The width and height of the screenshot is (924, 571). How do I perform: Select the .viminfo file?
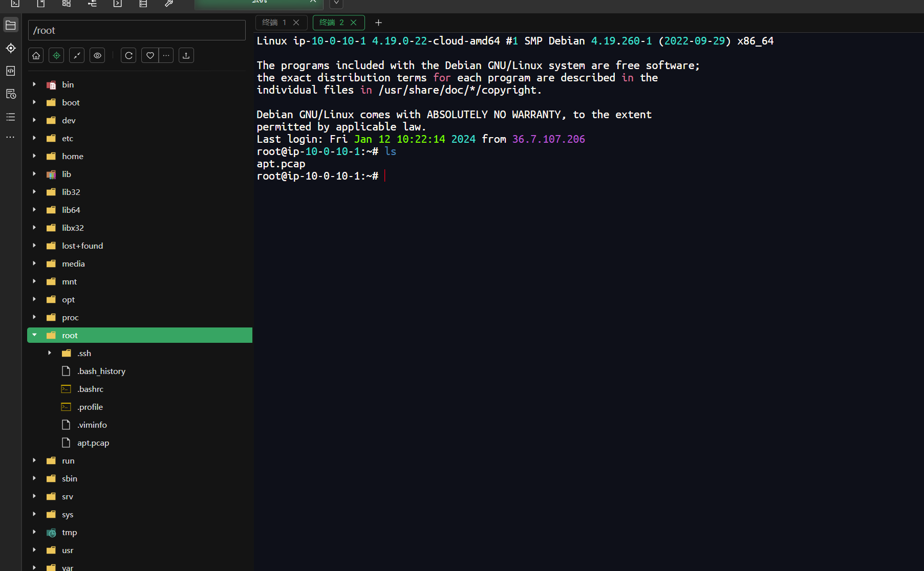click(x=140, y=425)
